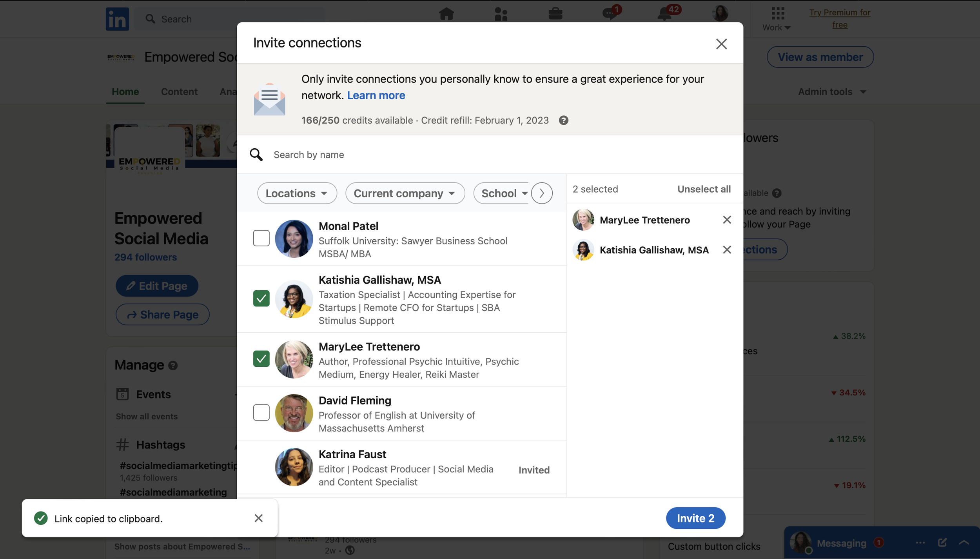Viewport: 980px width, 559px height.
Task: Open the Current company filter dropdown
Action: click(405, 193)
